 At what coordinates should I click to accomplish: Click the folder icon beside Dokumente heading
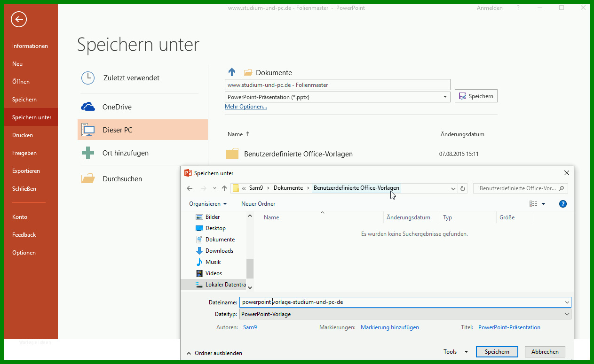tap(248, 72)
